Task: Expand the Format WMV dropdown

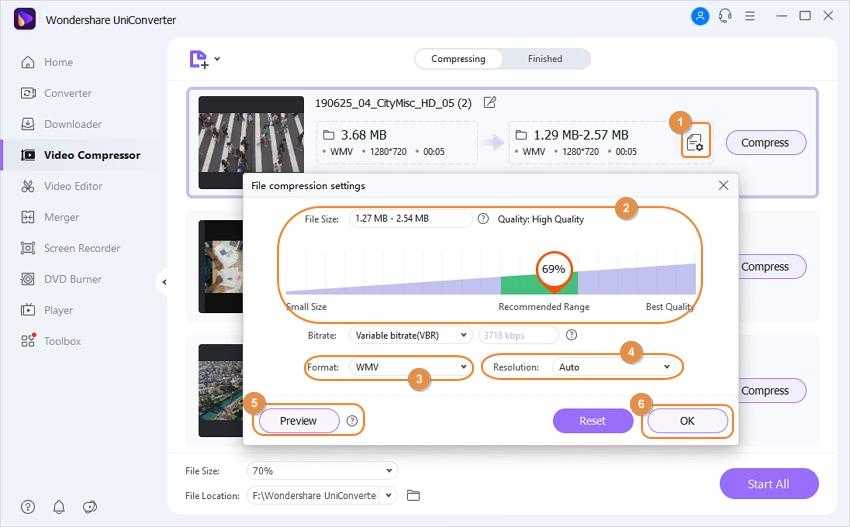Action: pos(410,367)
